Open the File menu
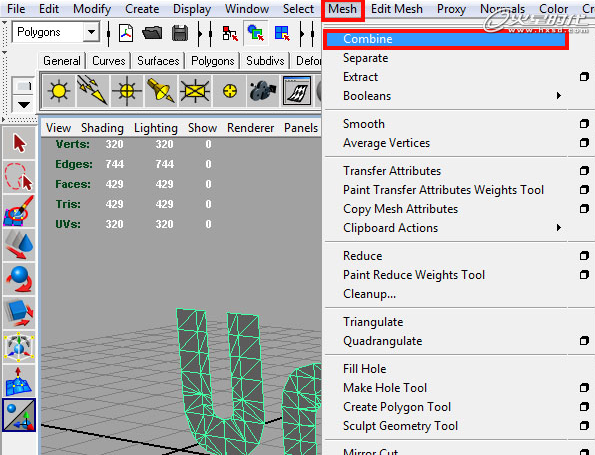 16,9
